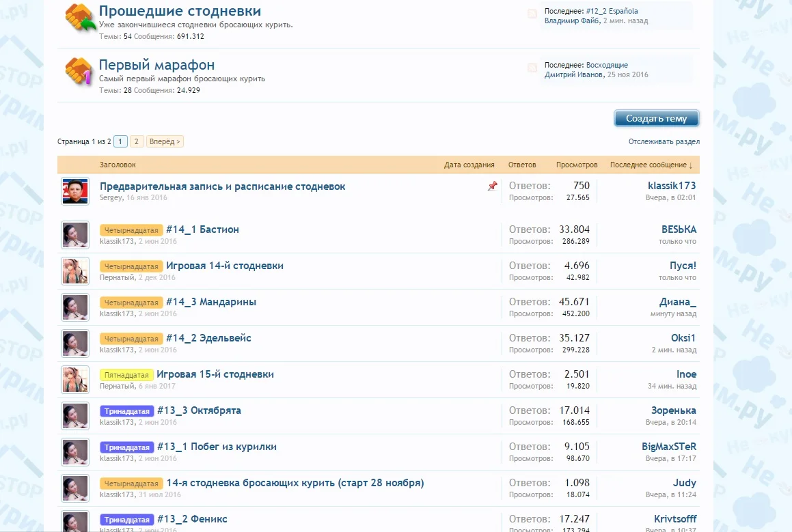
Task: Open RSS feed icon for Прошедшие стодневки
Action: [x=532, y=14]
